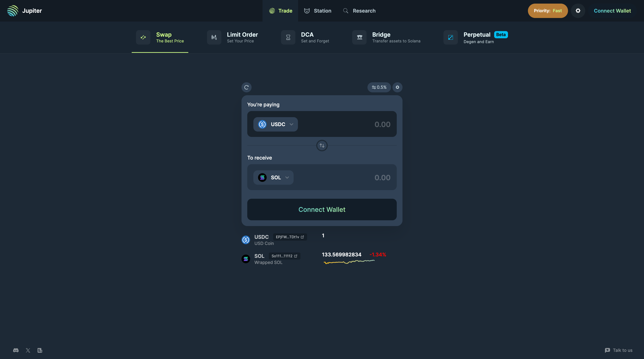Viewport: 644px width, 359px height.
Task: Select Bridge Transfer assets tab
Action: pos(386,38)
